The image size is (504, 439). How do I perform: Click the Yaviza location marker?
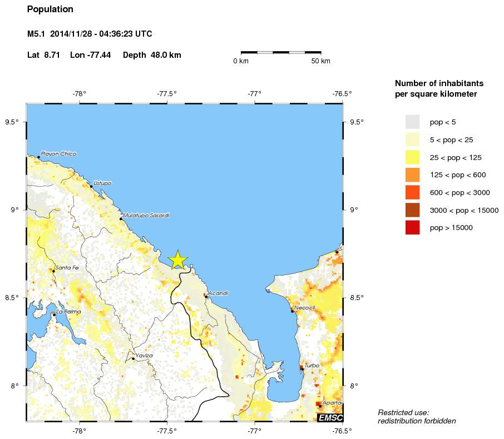(134, 358)
